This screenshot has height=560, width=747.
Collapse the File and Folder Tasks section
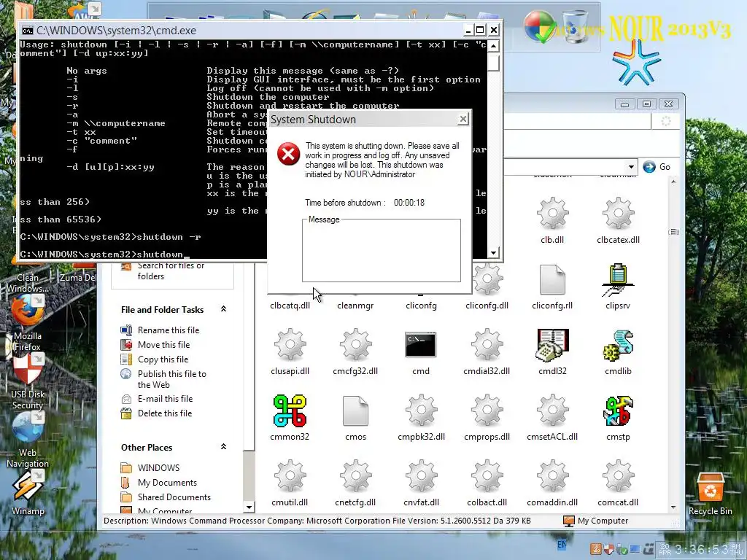(x=223, y=309)
